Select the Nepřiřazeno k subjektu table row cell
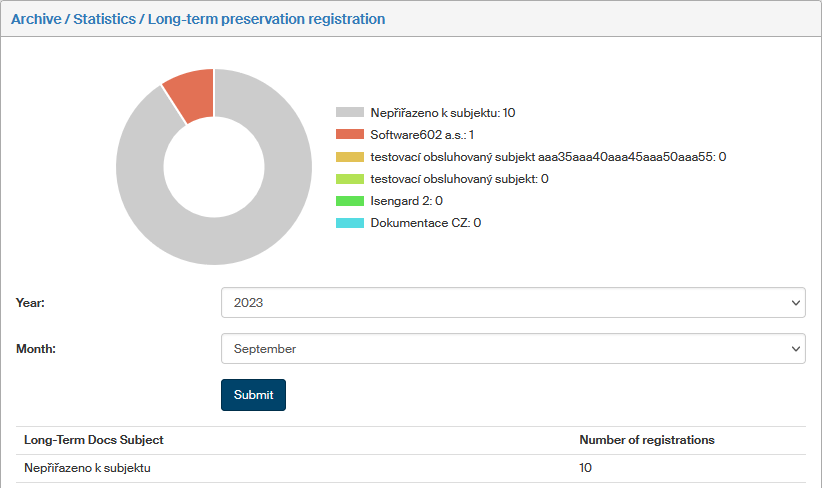The width and height of the screenshot is (822, 488). point(87,468)
